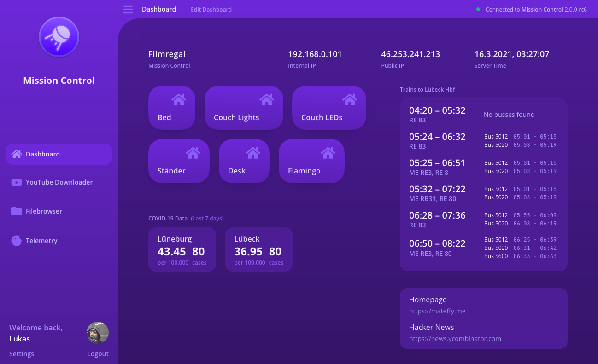598x364 pixels.
Task: Open Filebrowser from sidebar
Action: pos(59,211)
